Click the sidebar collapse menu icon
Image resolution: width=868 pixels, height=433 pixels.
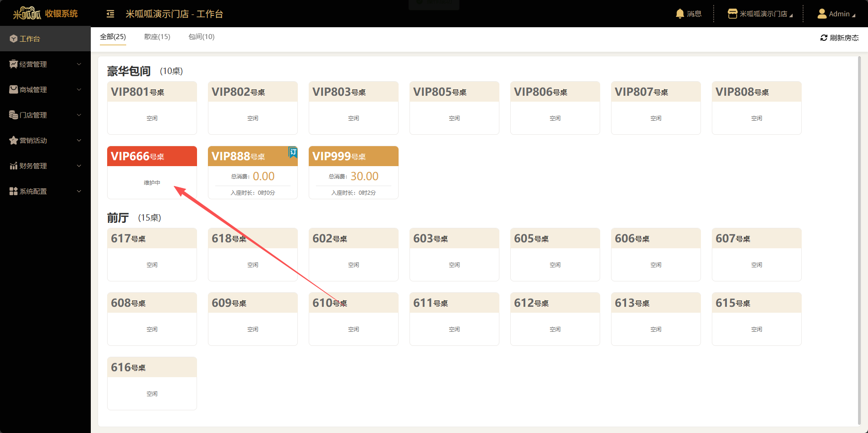(110, 14)
